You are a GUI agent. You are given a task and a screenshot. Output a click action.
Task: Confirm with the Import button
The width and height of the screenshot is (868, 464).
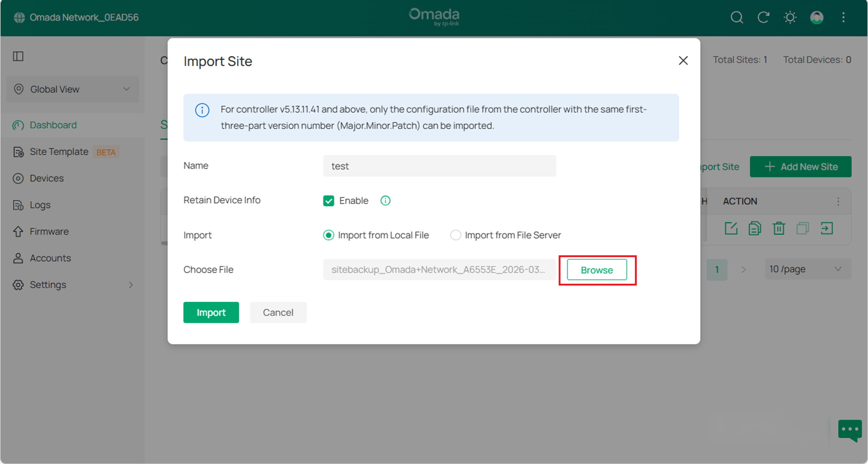click(211, 312)
